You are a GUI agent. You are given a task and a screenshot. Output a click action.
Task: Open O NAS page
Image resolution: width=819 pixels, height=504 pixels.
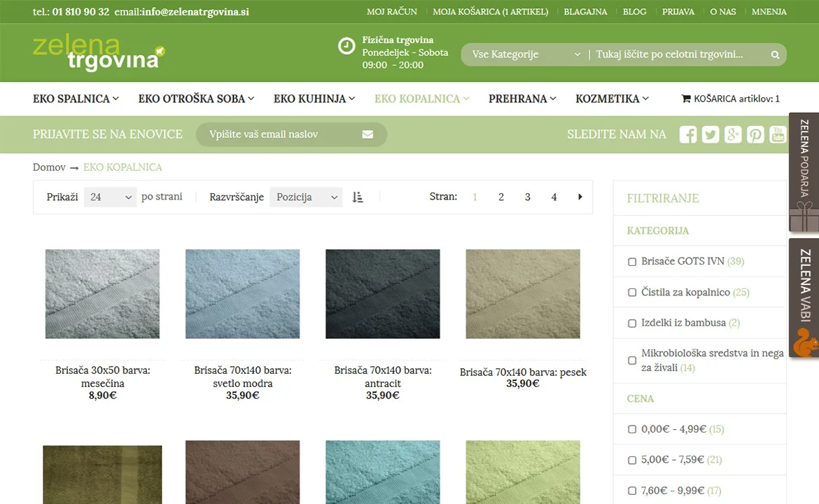[723, 11]
